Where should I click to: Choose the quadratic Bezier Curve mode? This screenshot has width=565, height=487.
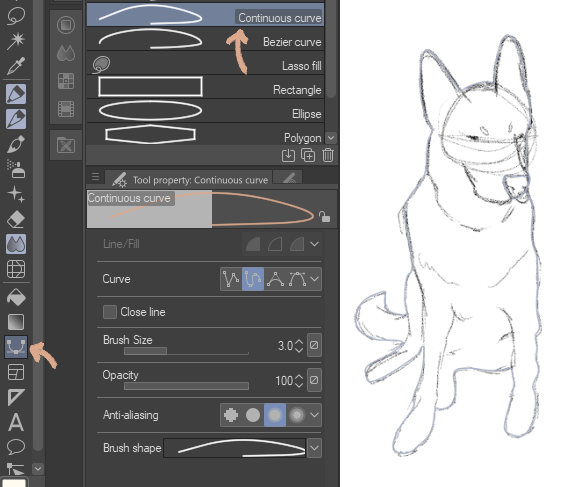pos(275,279)
